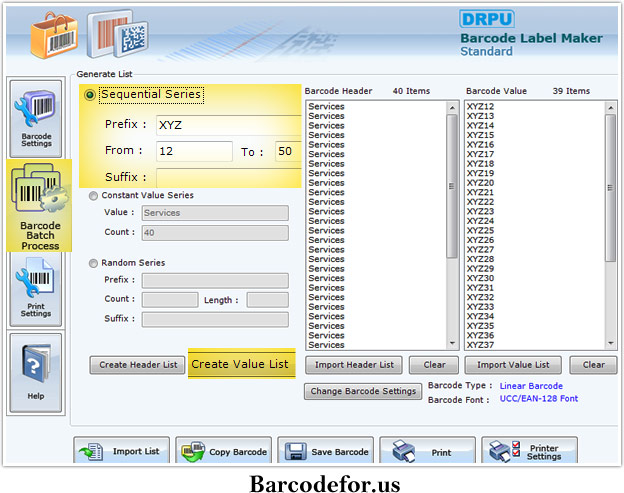Select XYZ20 in the Barcode Value list
Screen dimensions: 624x493
pyautogui.click(x=480, y=183)
